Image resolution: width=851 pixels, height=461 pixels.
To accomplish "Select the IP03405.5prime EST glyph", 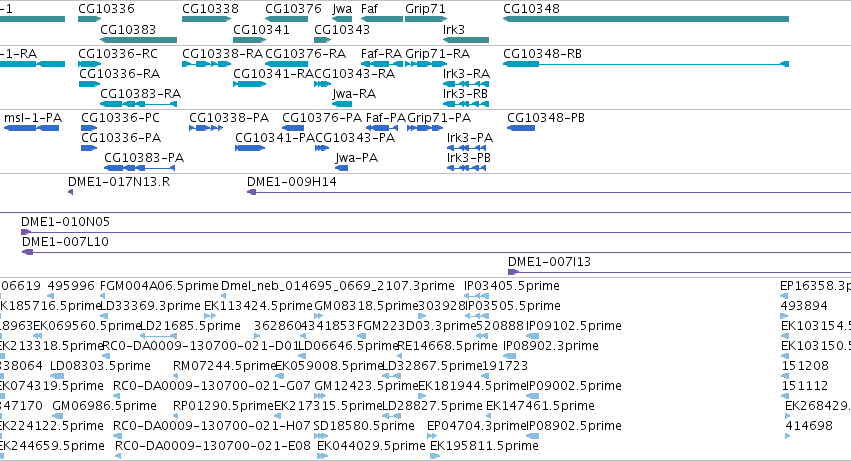I will pyautogui.click(x=477, y=296).
